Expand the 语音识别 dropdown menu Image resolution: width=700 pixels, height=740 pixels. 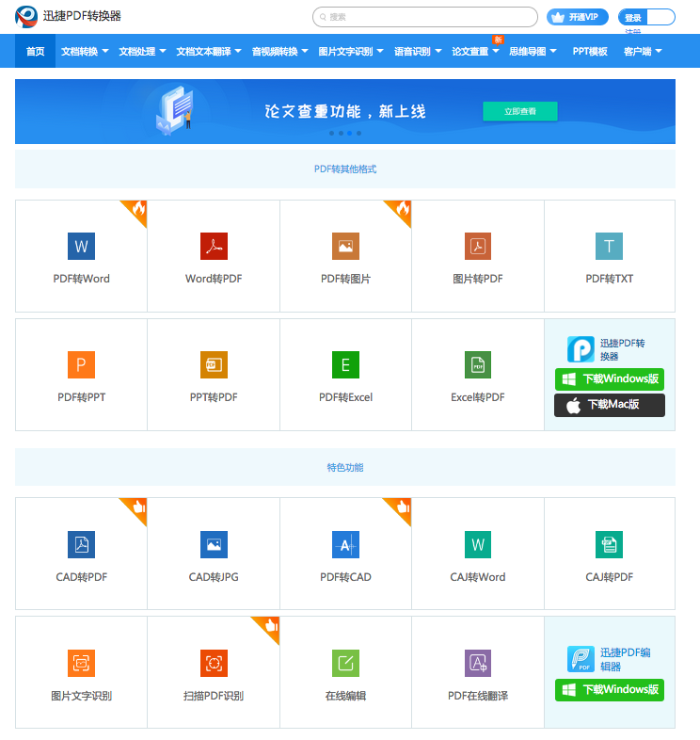(x=418, y=51)
